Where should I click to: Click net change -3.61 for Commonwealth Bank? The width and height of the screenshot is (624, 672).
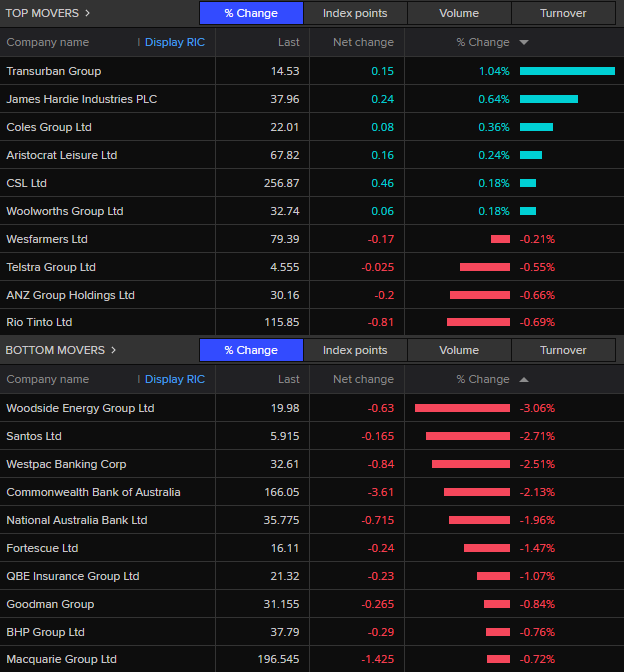[381, 492]
